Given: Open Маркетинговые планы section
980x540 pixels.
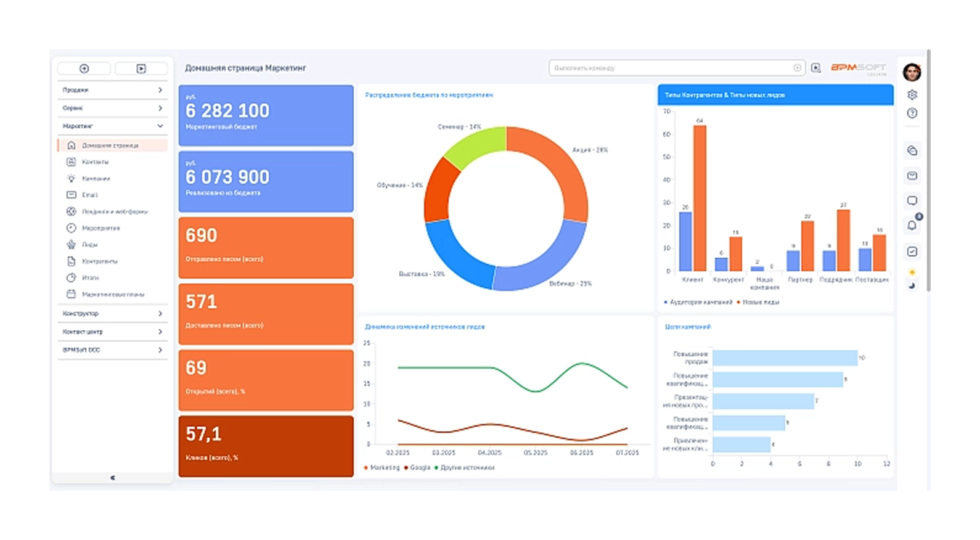Looking at the screenshot, I should pos(113,295).
